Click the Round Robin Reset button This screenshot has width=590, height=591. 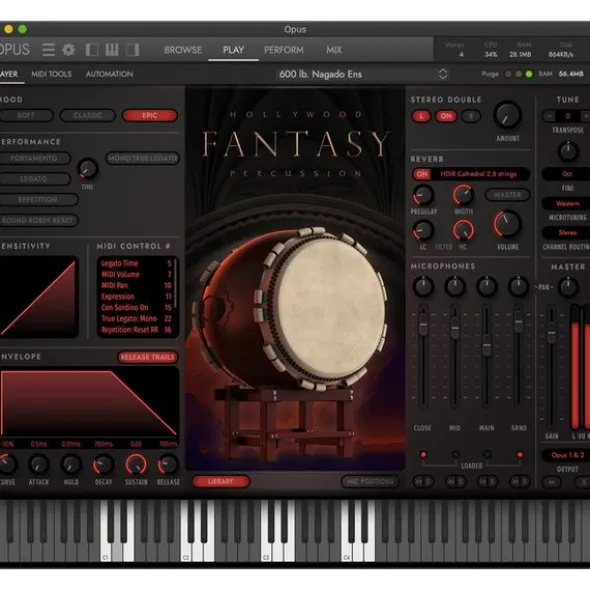[38, 220]
